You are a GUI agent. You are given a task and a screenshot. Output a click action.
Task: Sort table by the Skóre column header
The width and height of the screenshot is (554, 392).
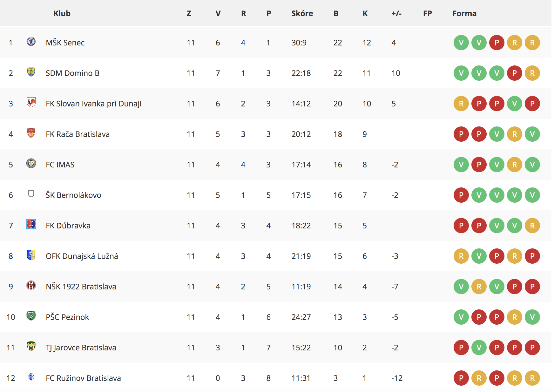coord(302,13)
